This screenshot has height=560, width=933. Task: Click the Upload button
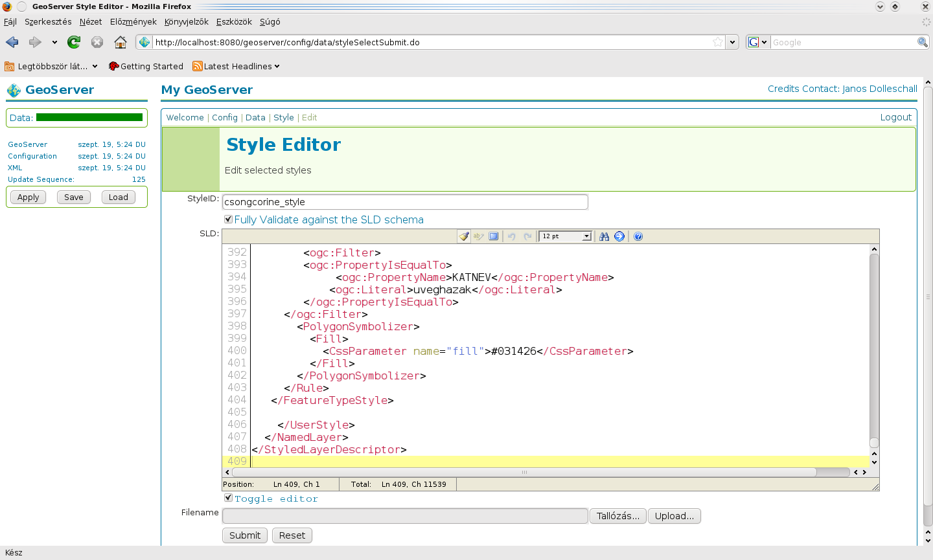(674, 516)
